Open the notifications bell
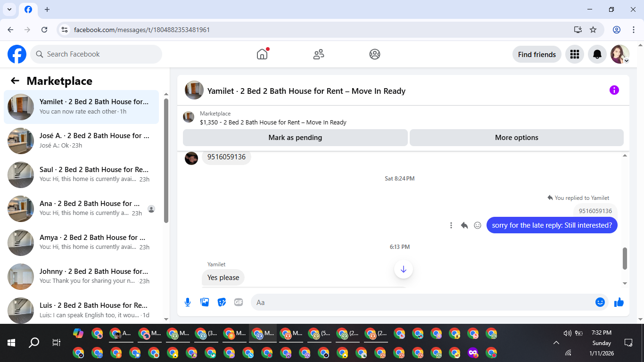The image size is (644, 362). tap(597, 54)
